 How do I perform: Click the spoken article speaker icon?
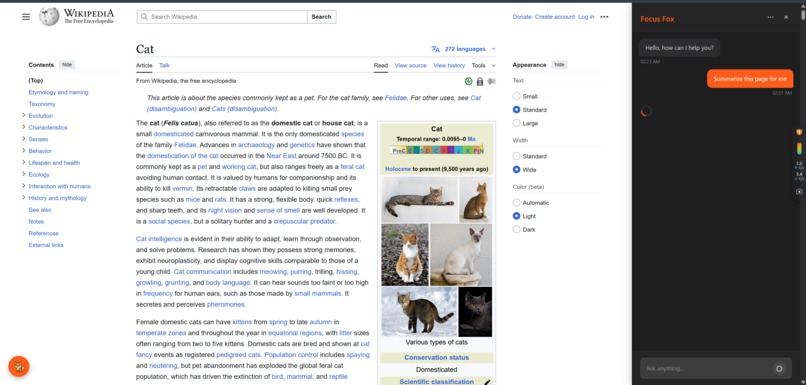click(x=491, y=81)
